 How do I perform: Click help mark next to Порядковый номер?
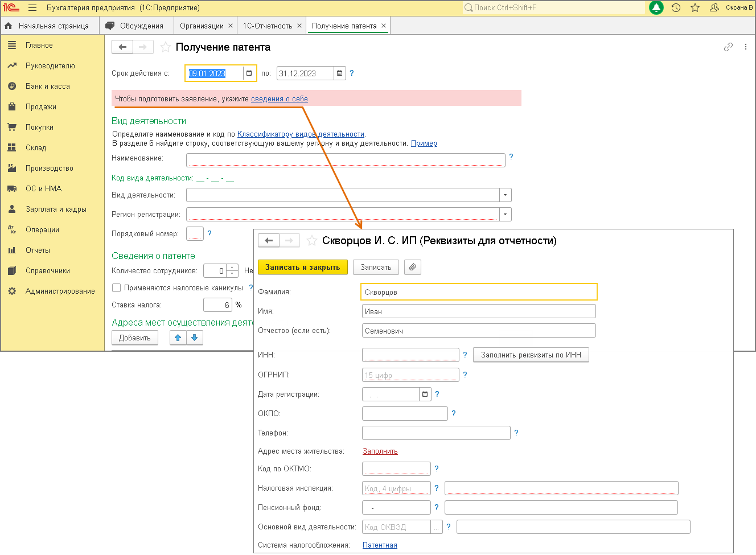pyautogui.click(x=209, y=233)
